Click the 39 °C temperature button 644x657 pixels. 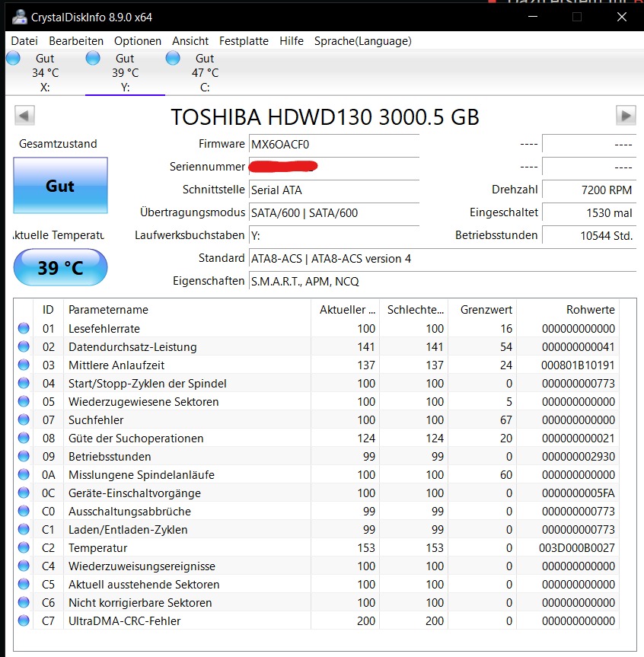click(60, 267)
